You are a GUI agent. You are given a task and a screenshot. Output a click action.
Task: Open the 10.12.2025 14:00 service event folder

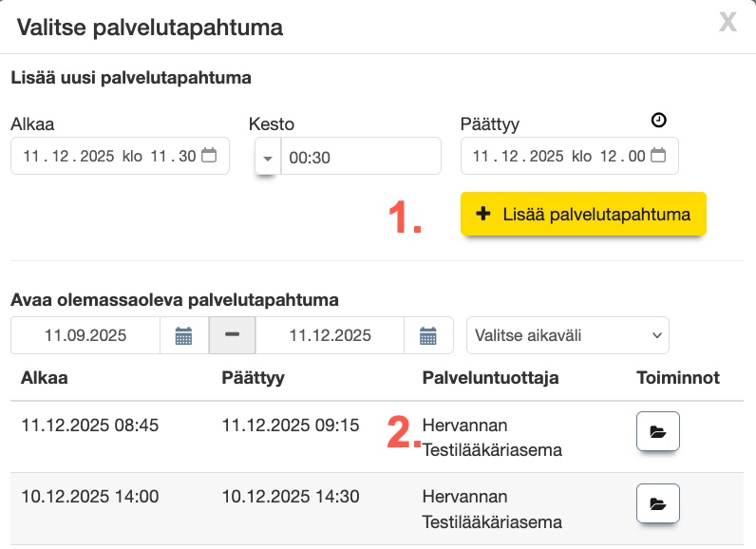point(657,503)
